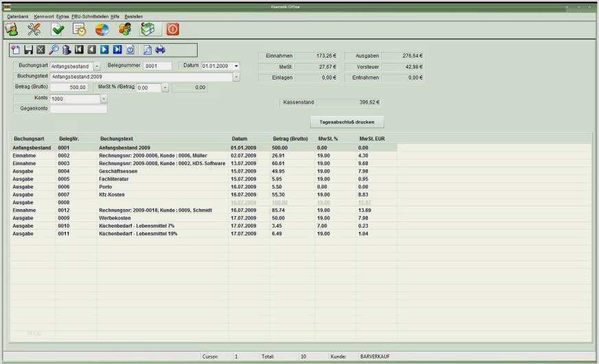Expand the Konto dropdown
This screenshot has height=364, width=599.
pyautogui.click(x=104, y=99)
